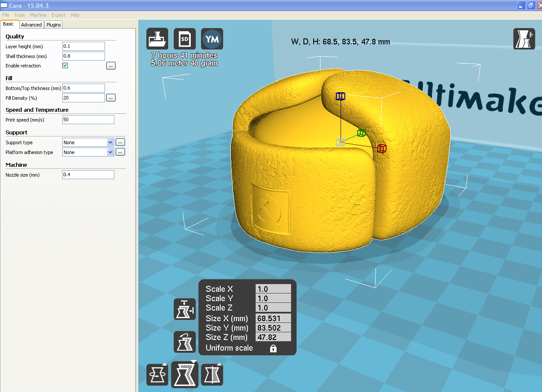Click the ... button beside Enable retraction
This screenshot has width=542, height=392.
111,66
